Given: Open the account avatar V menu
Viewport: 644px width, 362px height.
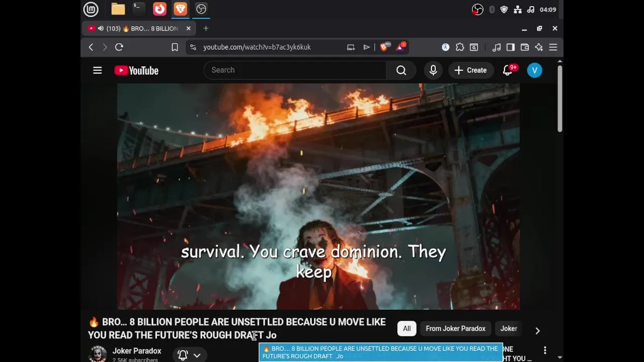Looking at the screenshot, I should [535, 70].
